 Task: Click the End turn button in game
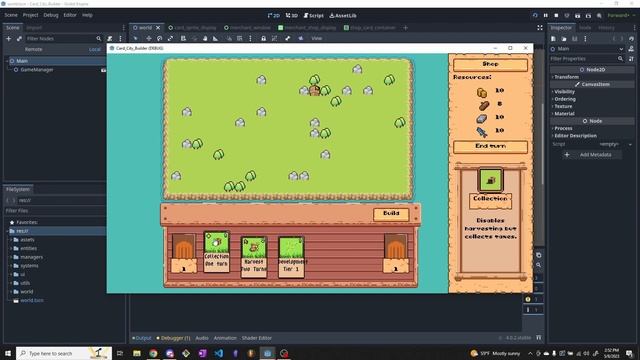coord(490,147)
